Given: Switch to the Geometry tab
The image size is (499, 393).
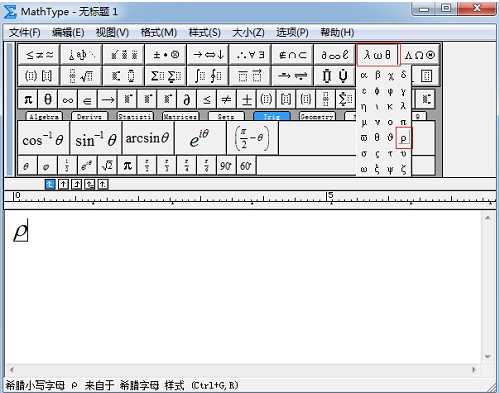Looking at the screenshot, I should (317, 116).
